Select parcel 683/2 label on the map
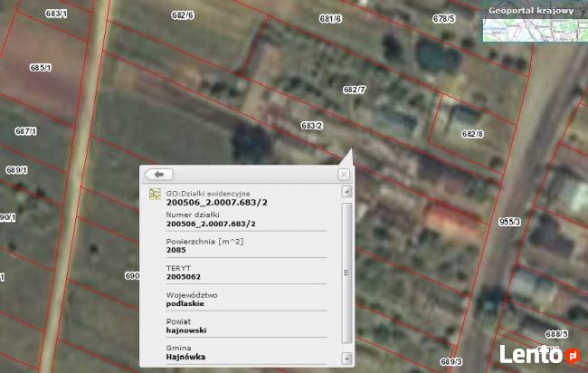 312,125
